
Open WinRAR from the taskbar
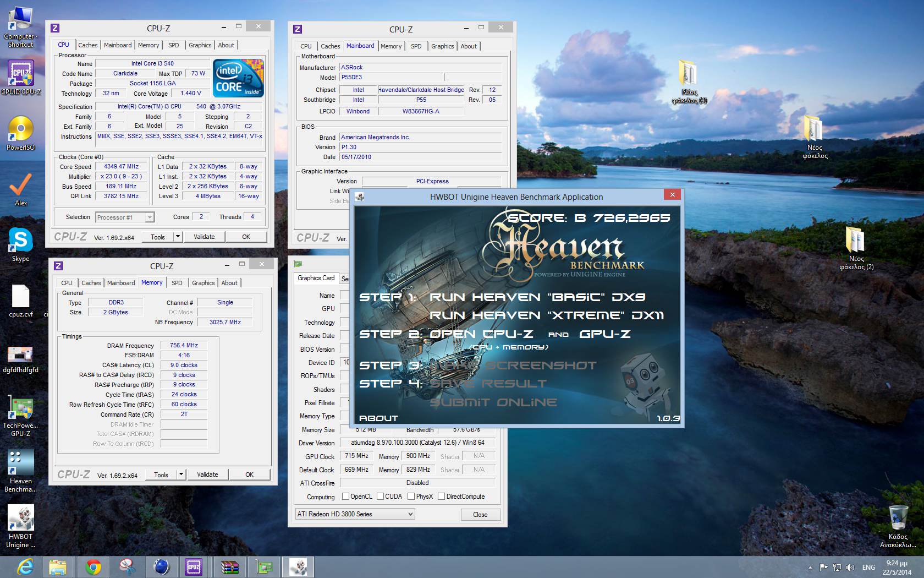tap(229, 567)
